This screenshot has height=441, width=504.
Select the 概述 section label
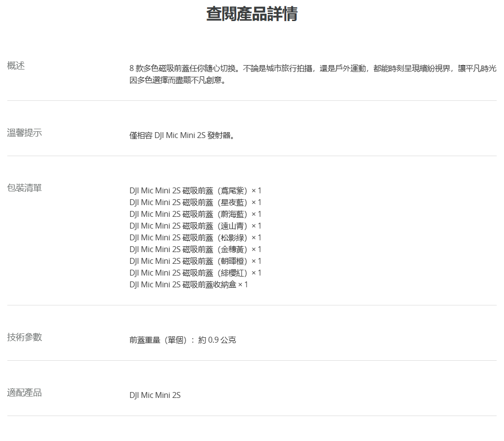(16, 66)
